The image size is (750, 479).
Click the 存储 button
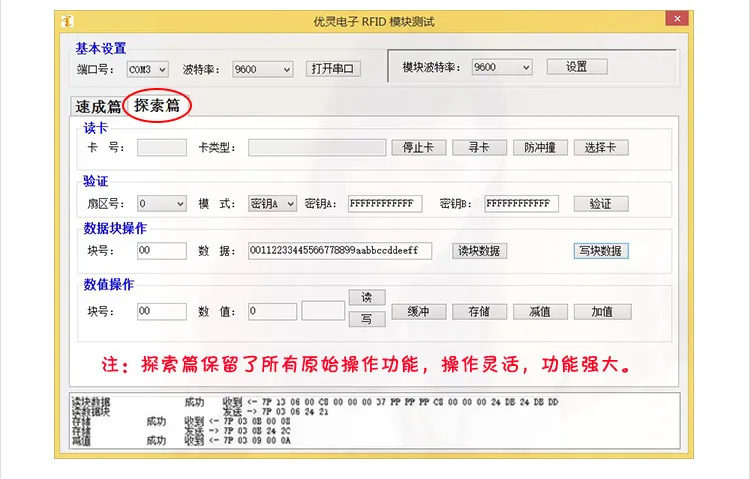point(479,312)
